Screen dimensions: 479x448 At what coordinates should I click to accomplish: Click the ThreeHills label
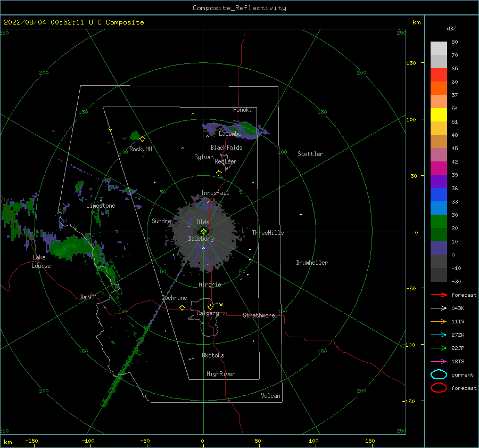click(268, 233)
